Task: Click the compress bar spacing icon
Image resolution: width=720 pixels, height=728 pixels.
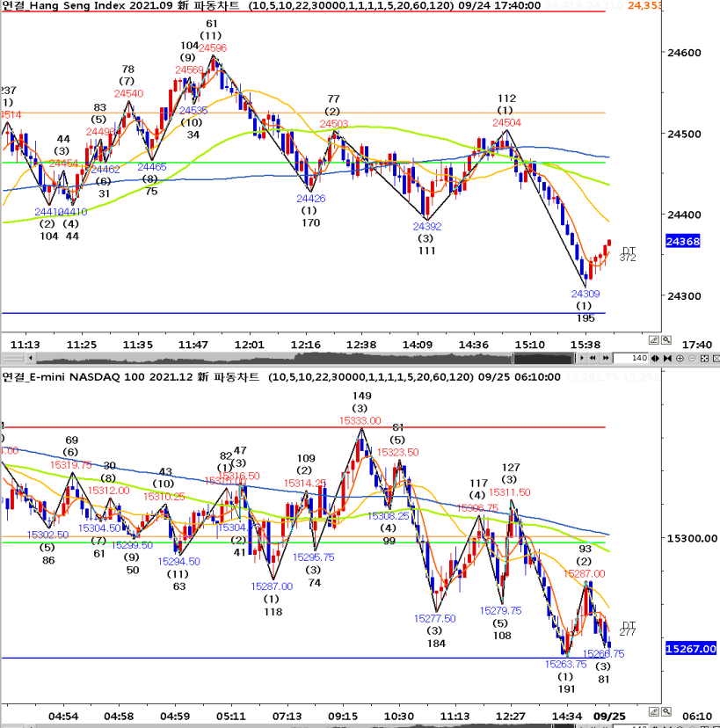Action: (667, 358)
